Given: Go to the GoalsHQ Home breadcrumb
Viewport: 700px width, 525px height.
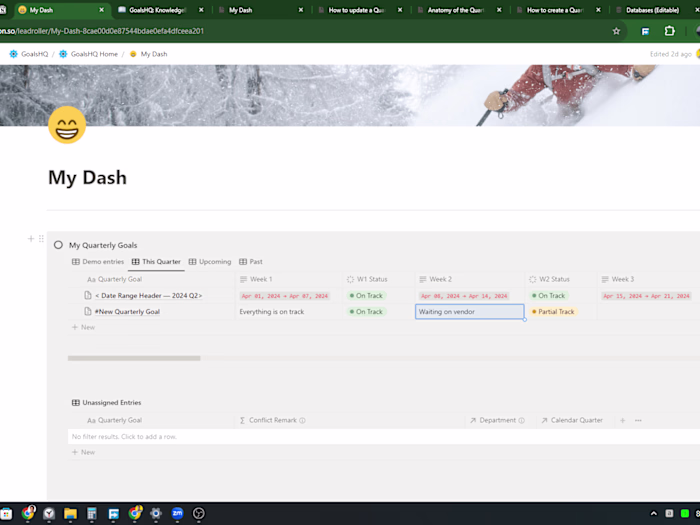Looking at the screenshot, I should [x=88, y=54].
